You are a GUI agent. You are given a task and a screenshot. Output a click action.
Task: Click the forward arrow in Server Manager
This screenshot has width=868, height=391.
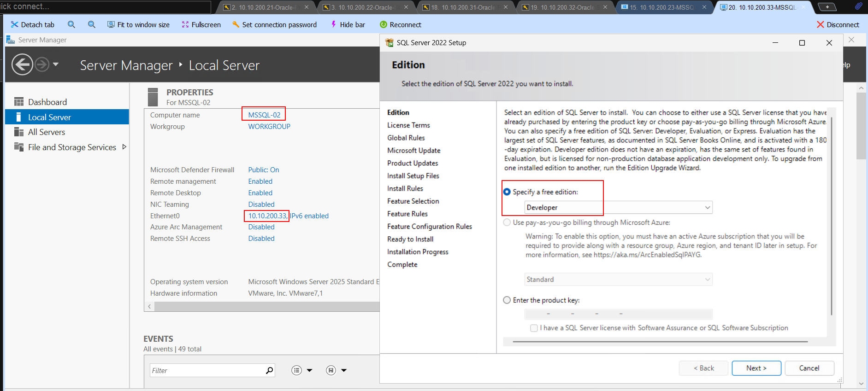click(42, 64)
